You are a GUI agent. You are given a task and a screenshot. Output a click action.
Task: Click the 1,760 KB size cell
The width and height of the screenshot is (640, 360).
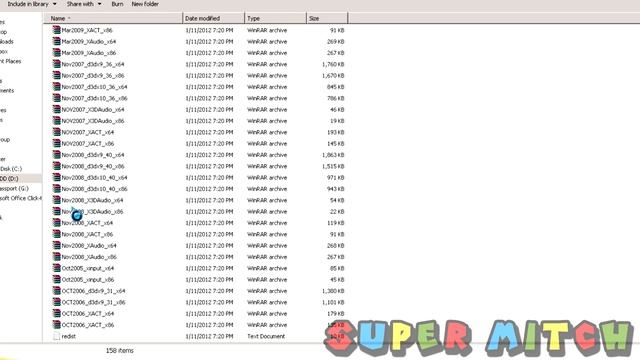(x=333, y=64)
